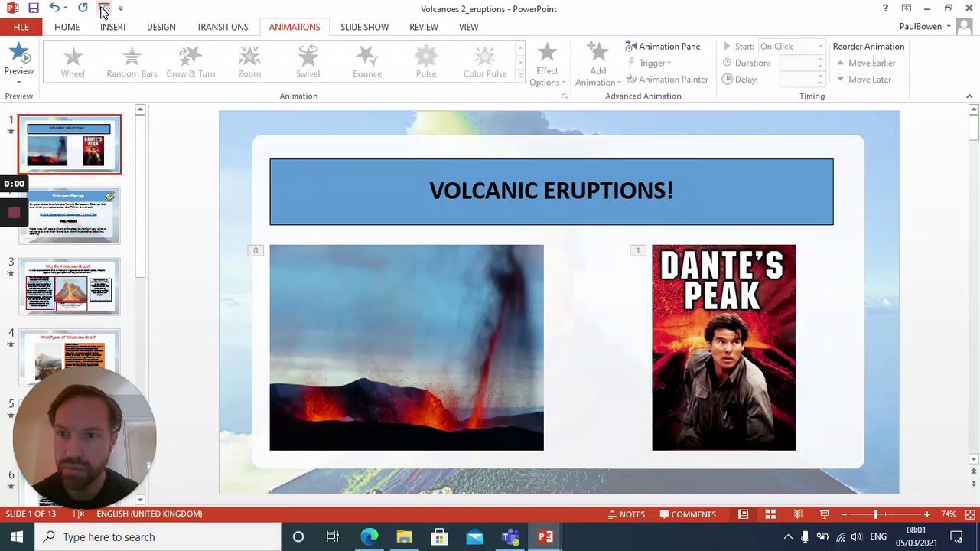
Task: Select the Volcano Recap slide thumbnail
Action: [70, 216]
